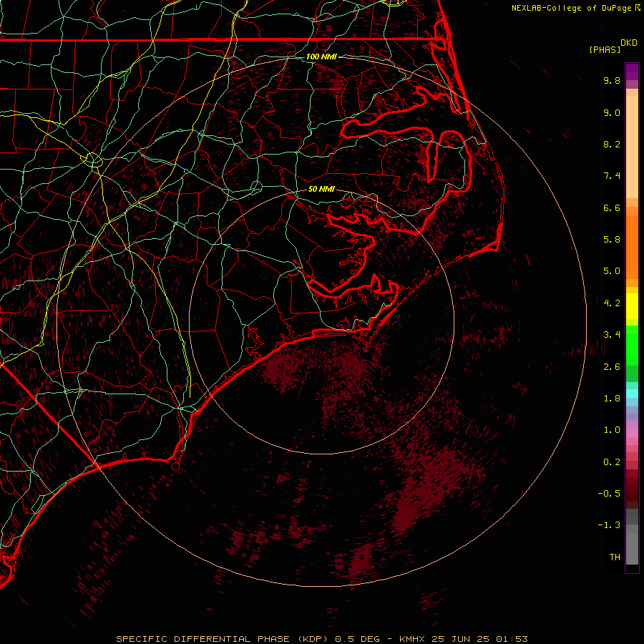The height and width of the screenshot is (644, 644).
Task: Pick the purple swatch atop the color bar
Action: (x=632, y=72)
